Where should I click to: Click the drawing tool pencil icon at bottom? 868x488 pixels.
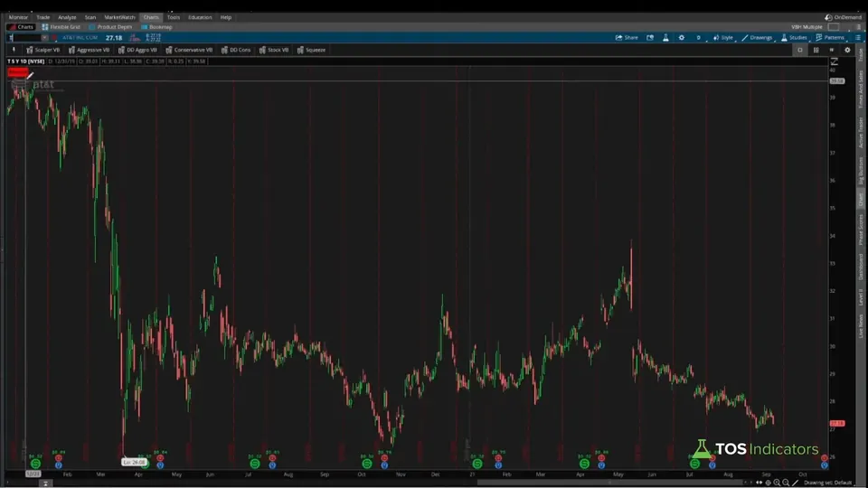pos(796,483)
